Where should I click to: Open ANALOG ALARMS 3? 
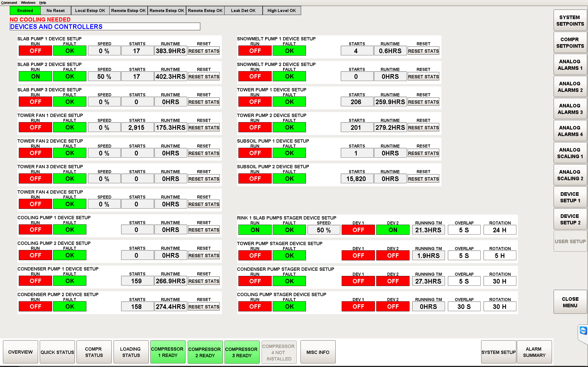tap(570, 109)
